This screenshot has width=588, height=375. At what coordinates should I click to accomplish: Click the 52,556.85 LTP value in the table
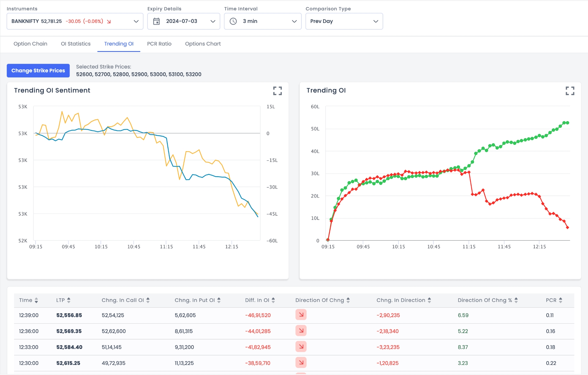point(69,315)
